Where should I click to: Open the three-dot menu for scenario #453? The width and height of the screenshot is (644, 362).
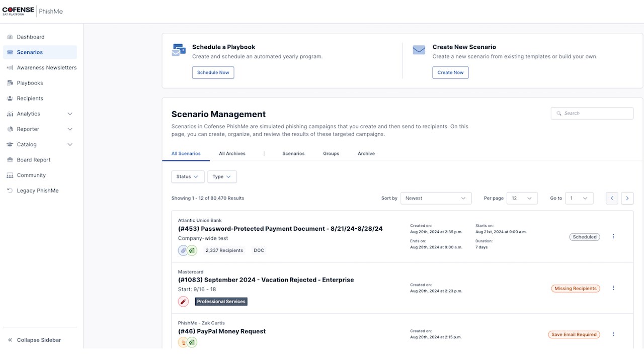point(613,236)
